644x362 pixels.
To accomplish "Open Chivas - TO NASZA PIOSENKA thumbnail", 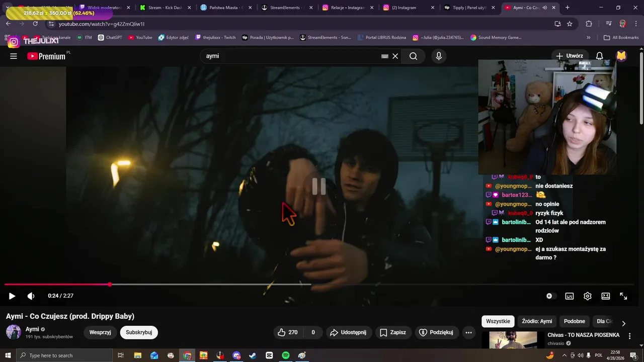I will pos(513,340).
